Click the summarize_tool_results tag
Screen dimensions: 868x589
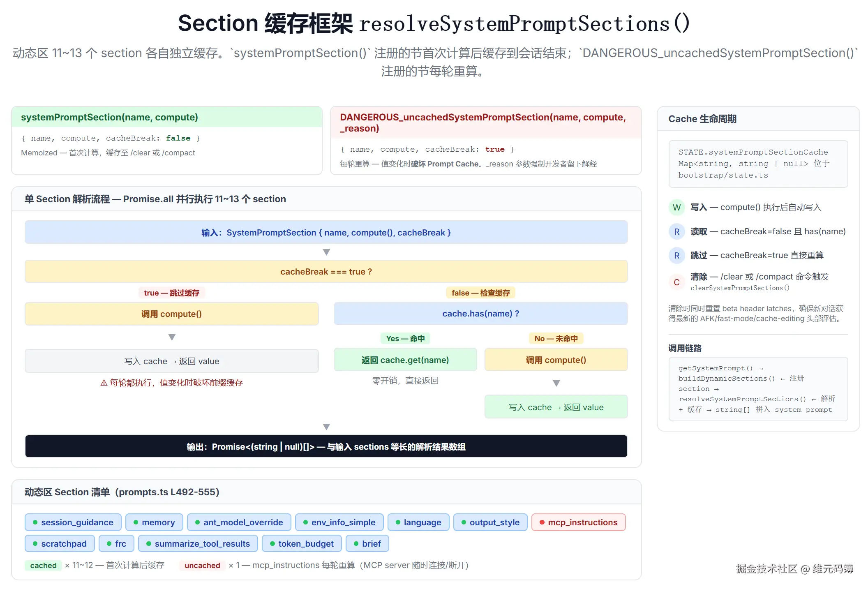[x=198, y=544]
